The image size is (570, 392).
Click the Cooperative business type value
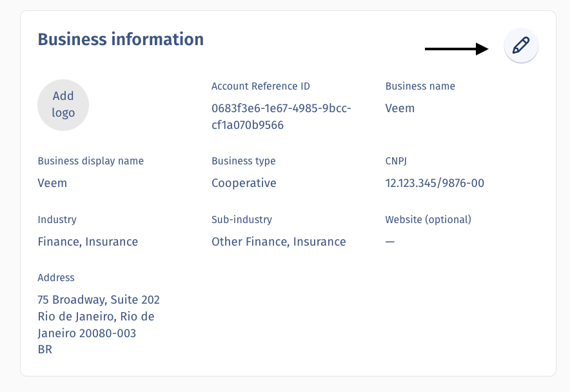tap(244, 183)
